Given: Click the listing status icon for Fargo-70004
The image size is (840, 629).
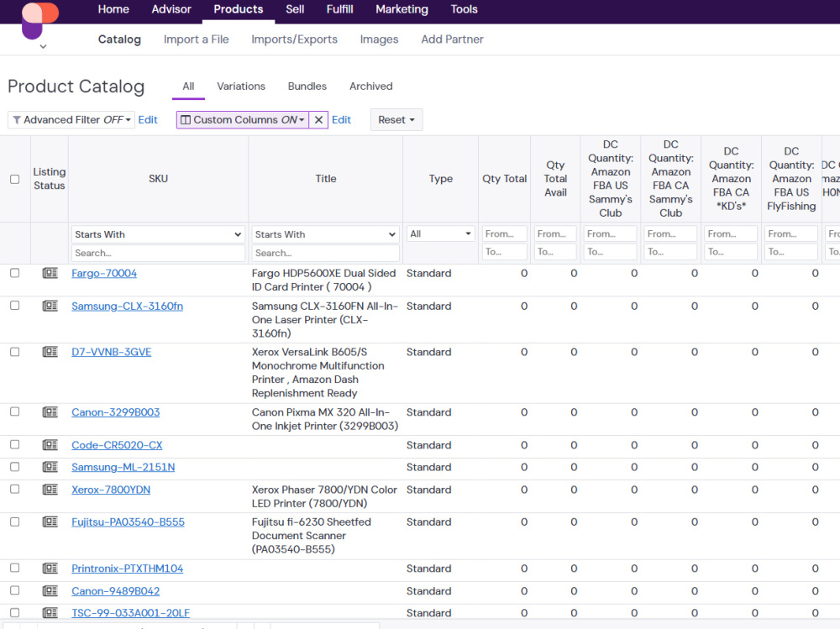Looking at the screenshot, I should tap(50, 273).
